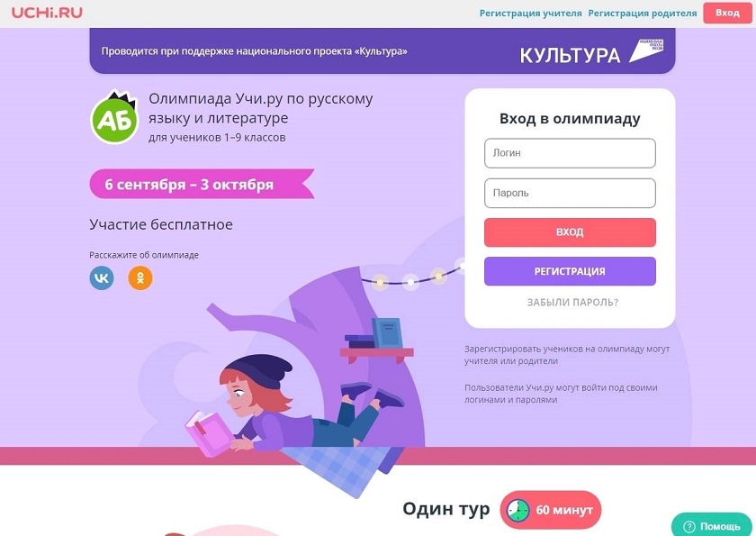Screen dimensions: 756x536
Task: Click the UCHi.RU logo
Action: pos(47,13)
